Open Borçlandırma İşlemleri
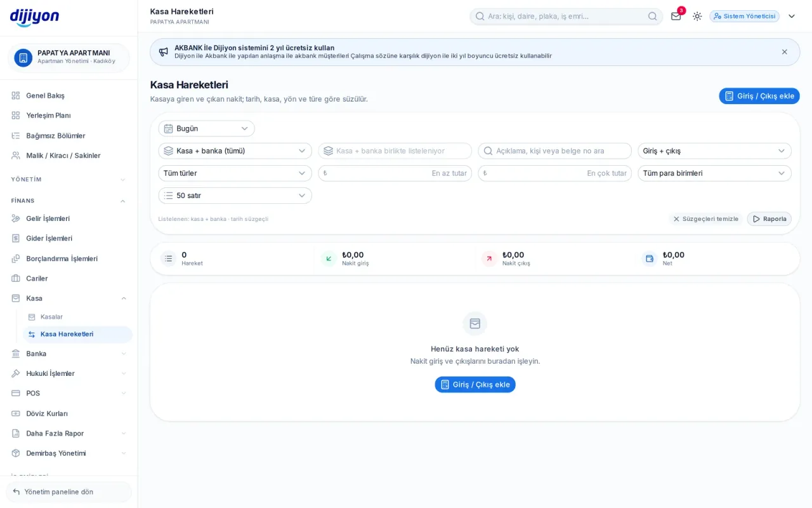 [69, 258]
